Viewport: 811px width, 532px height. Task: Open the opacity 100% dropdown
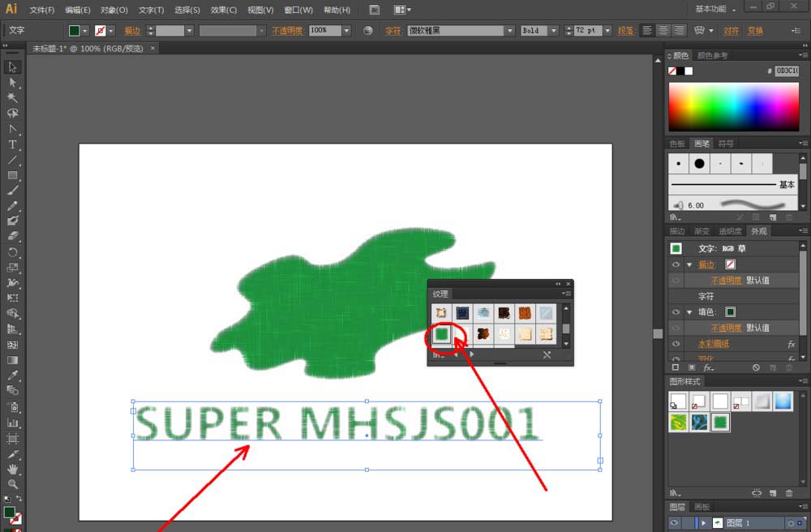(x=346, y=30)
